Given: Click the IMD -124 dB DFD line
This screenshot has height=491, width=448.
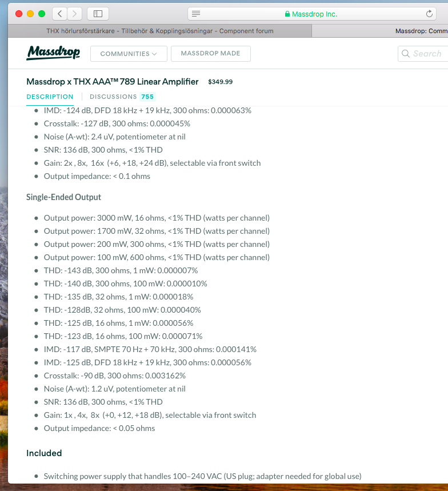Looking at the screenshot, I should tap(148, 110).
